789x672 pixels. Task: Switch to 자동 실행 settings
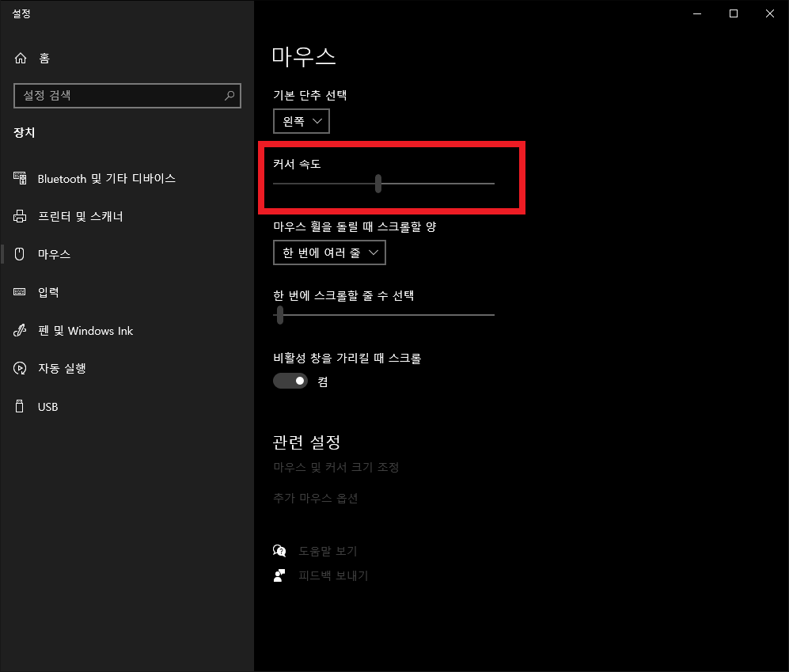[x=62, y=369]
